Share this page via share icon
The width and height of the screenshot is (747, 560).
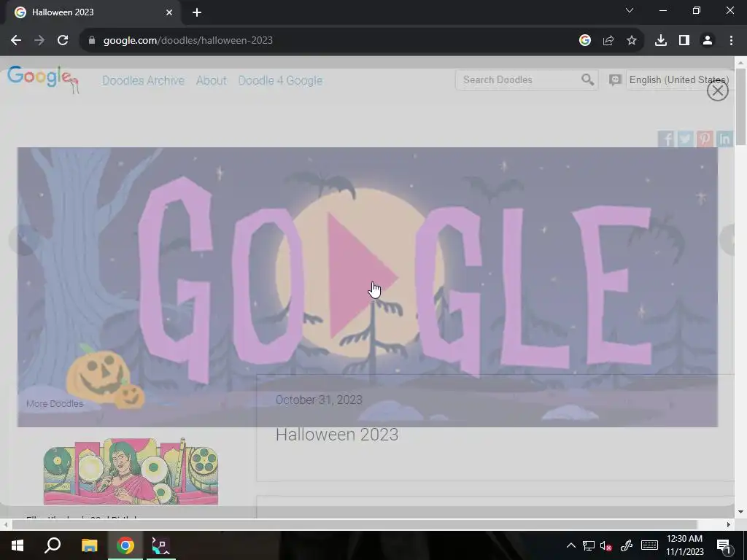click(x=608, y=41)
